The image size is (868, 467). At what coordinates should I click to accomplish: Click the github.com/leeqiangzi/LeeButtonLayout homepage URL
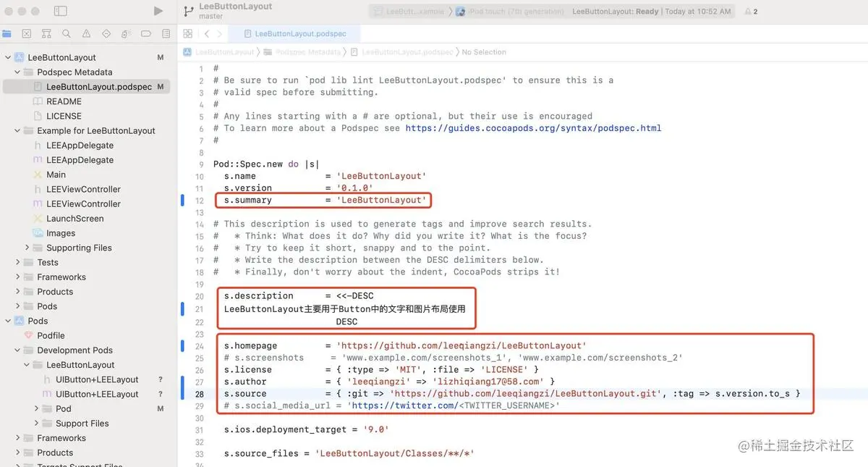click(x=463, y=346)
